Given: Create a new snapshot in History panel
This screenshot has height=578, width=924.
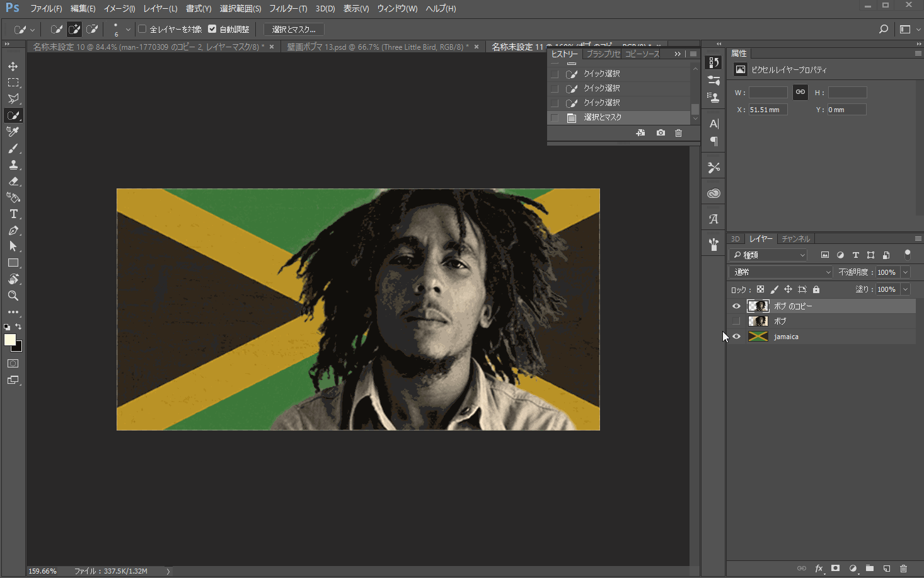Looking at the screenshot, I should 661,133.
